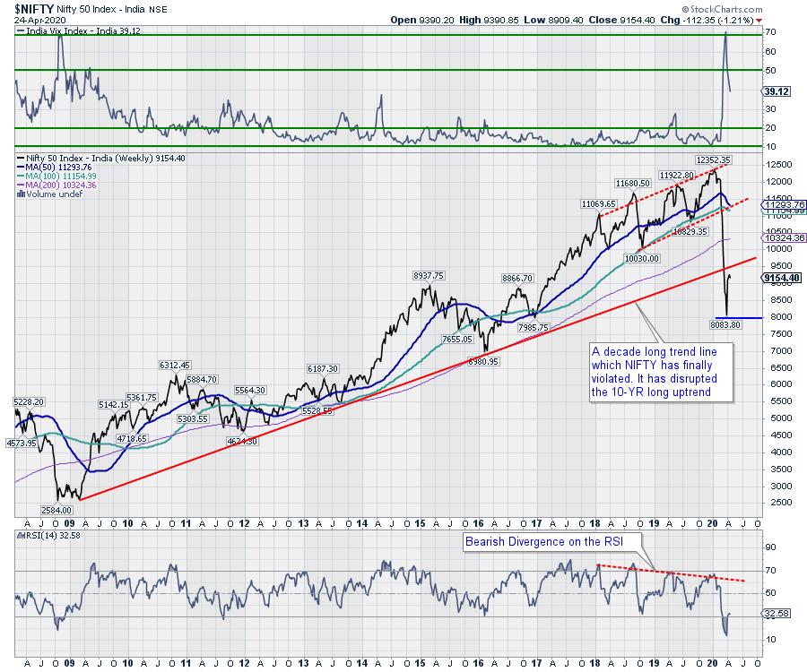Click the date label 24-Apr-2020
Screen dimensions: 807x672
pos(39,20)
